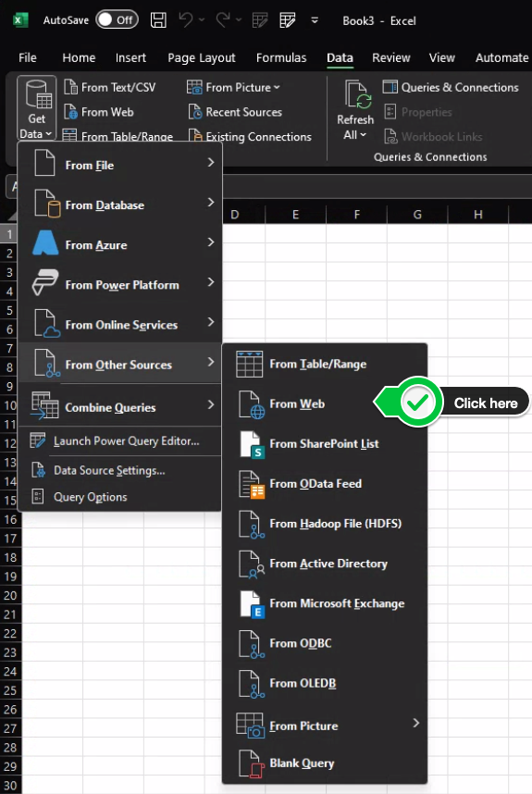Open the Page Layout tab
The image size is (532, 794).
(202, 57)
